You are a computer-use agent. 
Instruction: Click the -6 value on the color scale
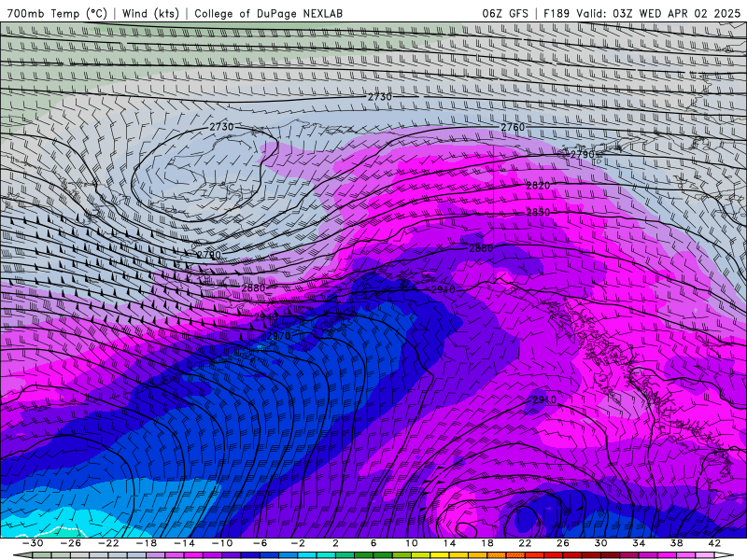tap(260, 543)
